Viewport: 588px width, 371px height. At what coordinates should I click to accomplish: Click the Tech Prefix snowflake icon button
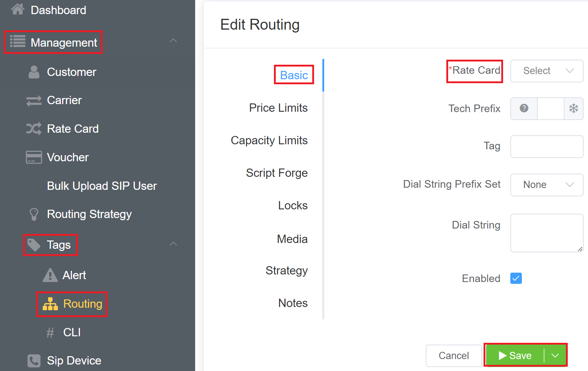(x=574, y=108)
